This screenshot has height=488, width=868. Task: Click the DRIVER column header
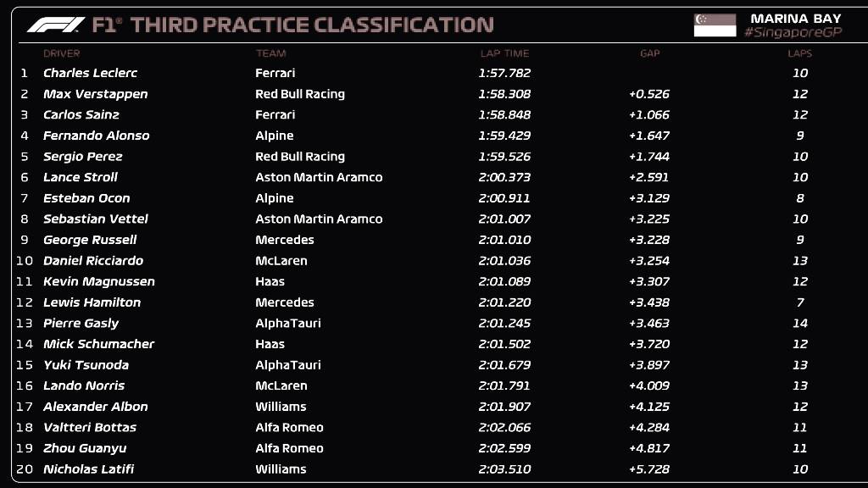(61, 53)
